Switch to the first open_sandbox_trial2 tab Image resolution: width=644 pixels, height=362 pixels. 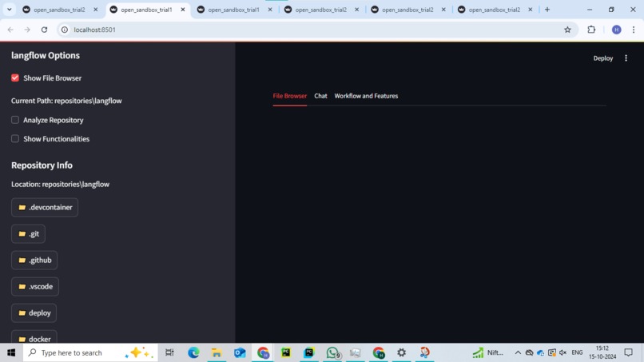pos(60,10)
